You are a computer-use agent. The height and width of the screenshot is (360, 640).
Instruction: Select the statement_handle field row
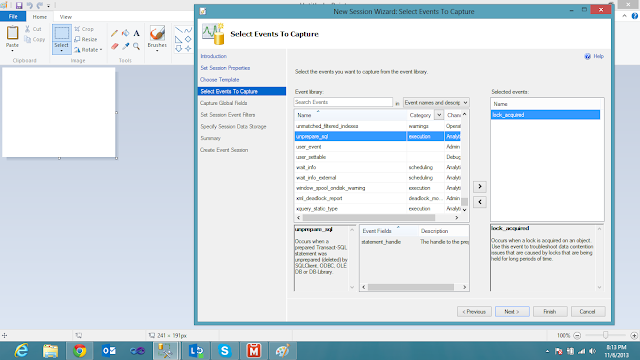[414, 242]
